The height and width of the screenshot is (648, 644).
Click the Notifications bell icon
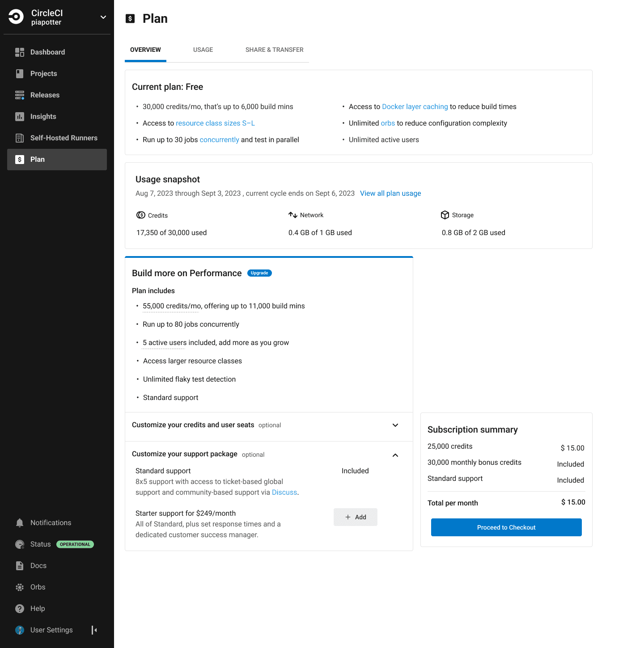click(x=20, y=523)
